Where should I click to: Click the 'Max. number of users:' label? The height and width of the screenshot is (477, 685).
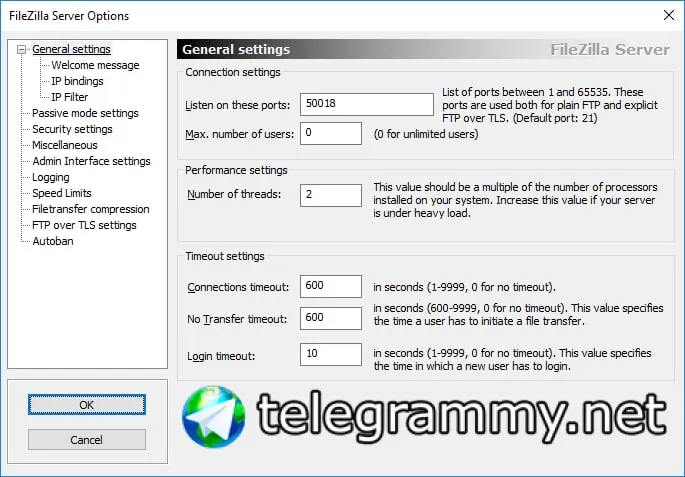pyautogui.click(x=240, y=134)
